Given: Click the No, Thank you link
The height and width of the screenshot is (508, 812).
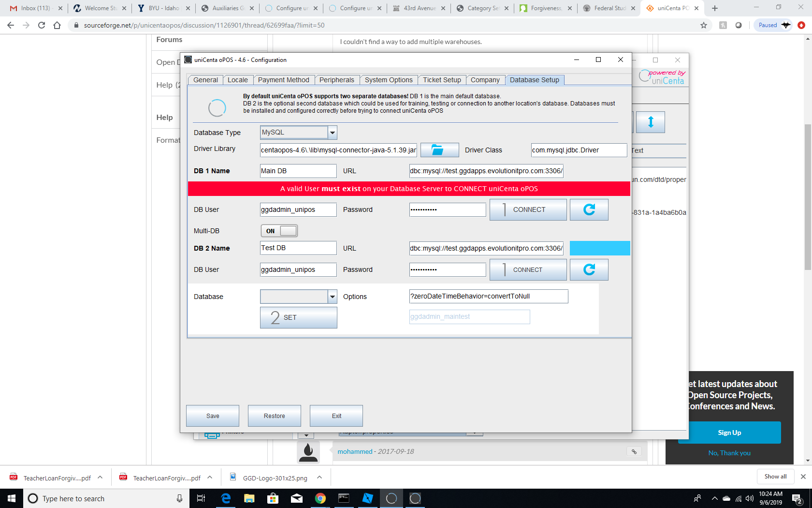Looking at the screenshot, I should [x=729, y=453].
